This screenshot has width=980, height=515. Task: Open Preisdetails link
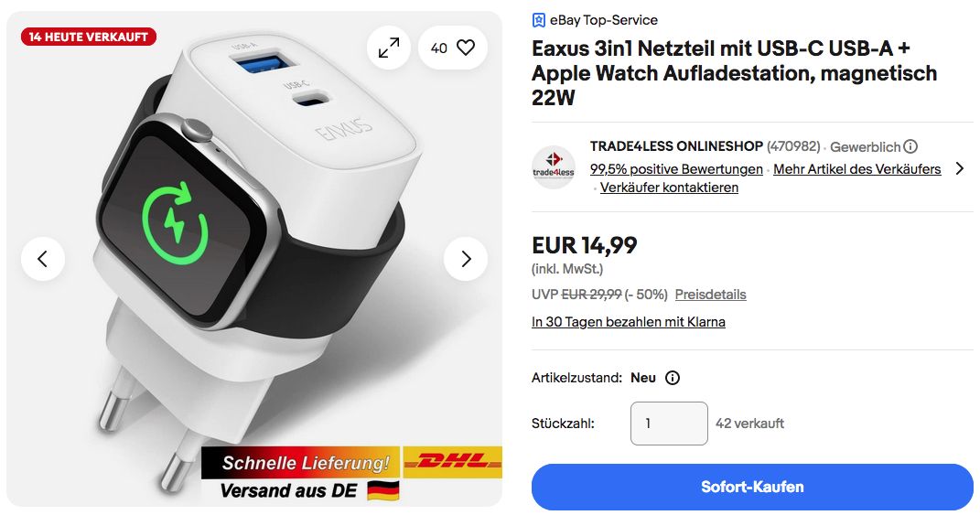click(x=711, y=295)
